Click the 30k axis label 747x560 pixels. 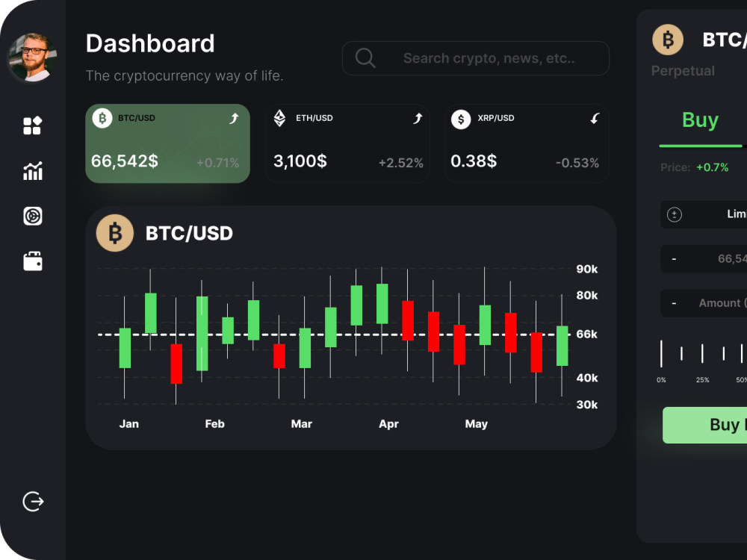click(x=587, y=405)
